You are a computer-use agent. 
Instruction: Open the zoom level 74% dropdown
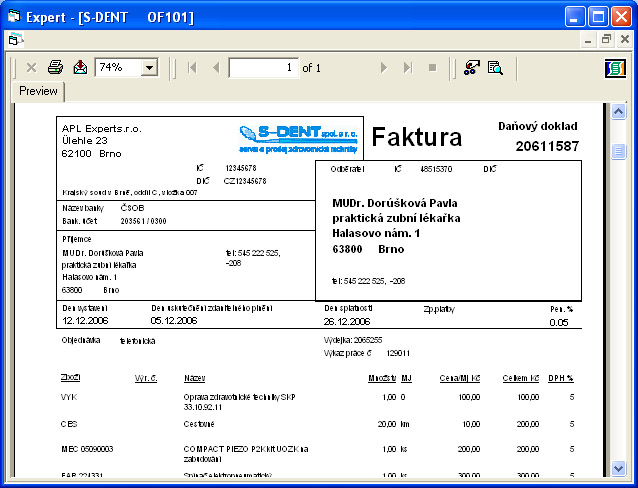click(x=150, y=67)
